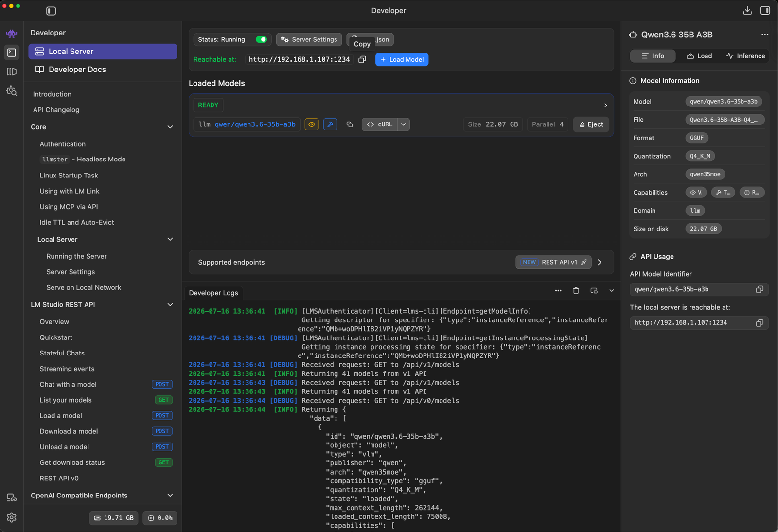Viewport: 778px width, 532px height.
Task: Switch to the Inference tab
Action: click(745, 56)
